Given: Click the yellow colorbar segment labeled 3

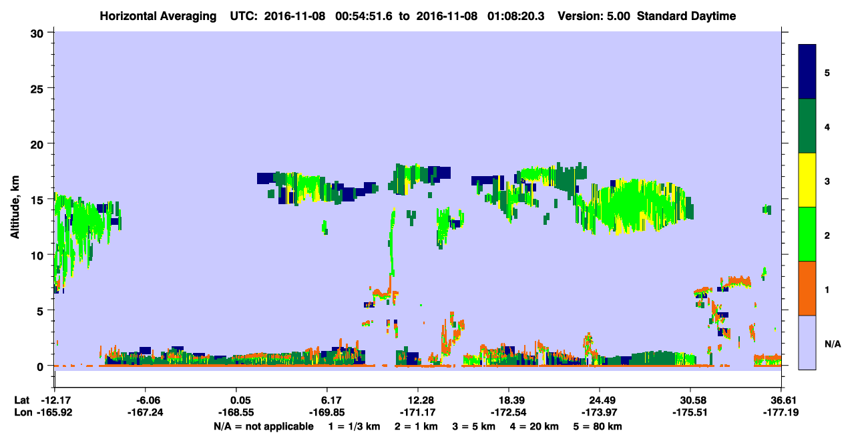Looking at the screenshot, I should point(807,180).
